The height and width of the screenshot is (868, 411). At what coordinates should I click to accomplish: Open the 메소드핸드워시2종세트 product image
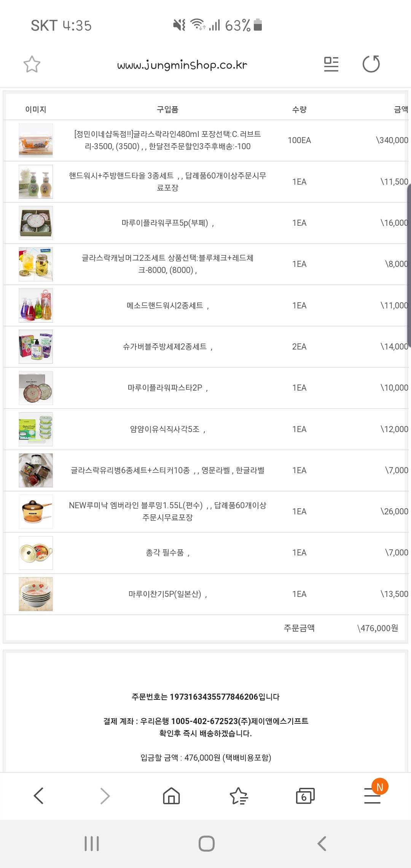coord(36,305)
